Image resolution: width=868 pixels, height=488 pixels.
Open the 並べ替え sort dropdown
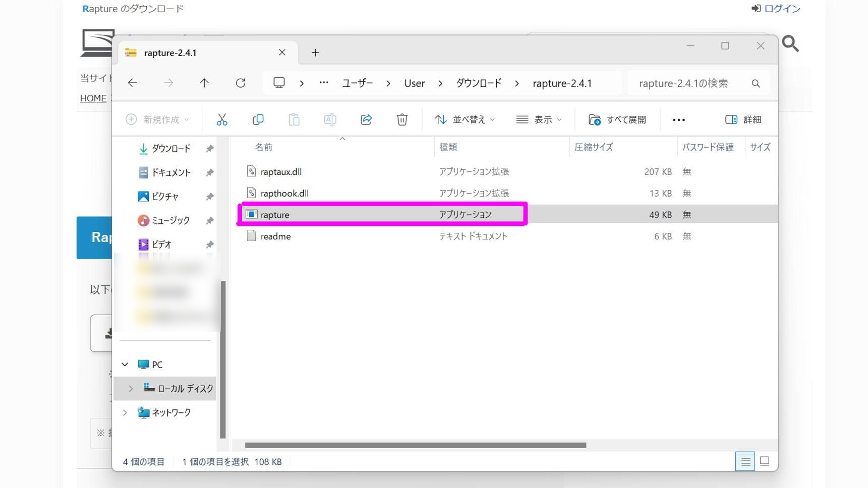click(465, 119)
